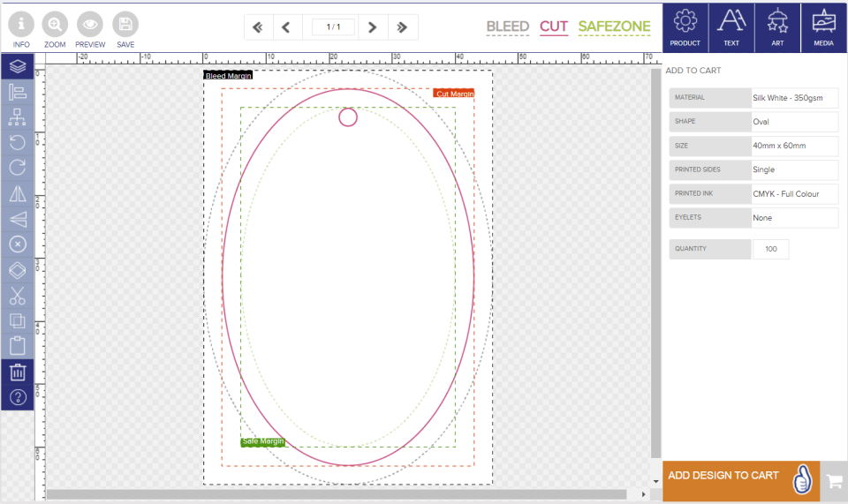Click the diamond layer order icon
848x504 pixels.
pos(18,270)
